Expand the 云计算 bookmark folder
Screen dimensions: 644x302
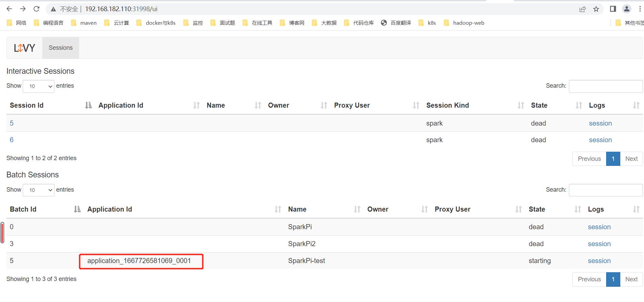(117, 23)
